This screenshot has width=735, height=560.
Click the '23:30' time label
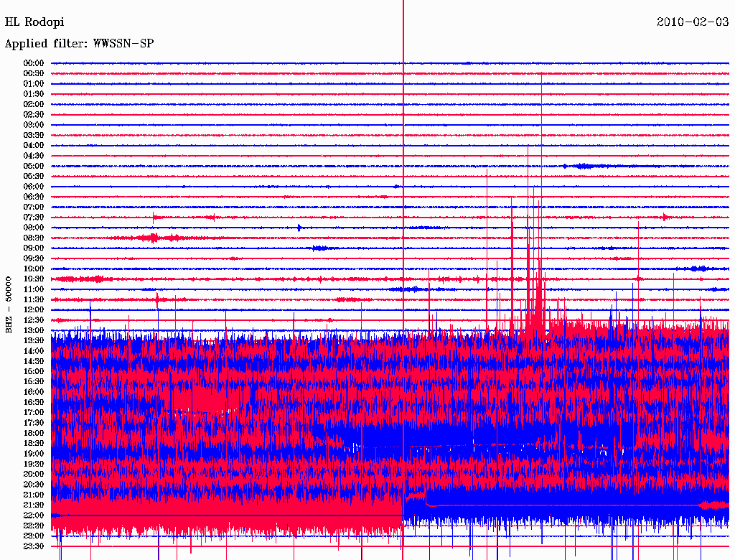(34, 546)
